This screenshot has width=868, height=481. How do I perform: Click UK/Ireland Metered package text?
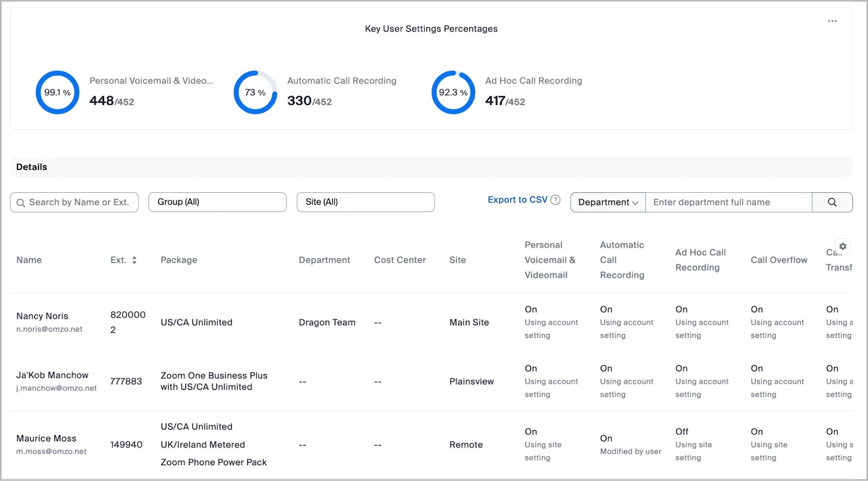pyautogui.click(x=203, y=445)
